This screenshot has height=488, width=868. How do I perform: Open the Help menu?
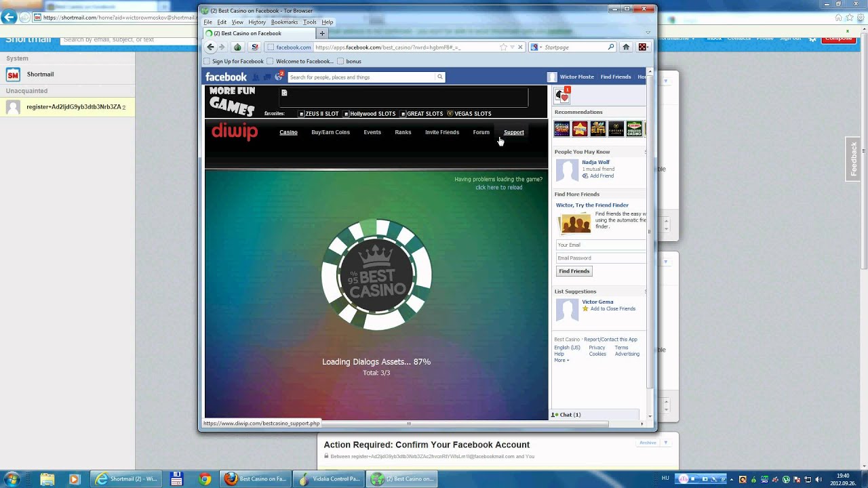(x=328, y=22)
